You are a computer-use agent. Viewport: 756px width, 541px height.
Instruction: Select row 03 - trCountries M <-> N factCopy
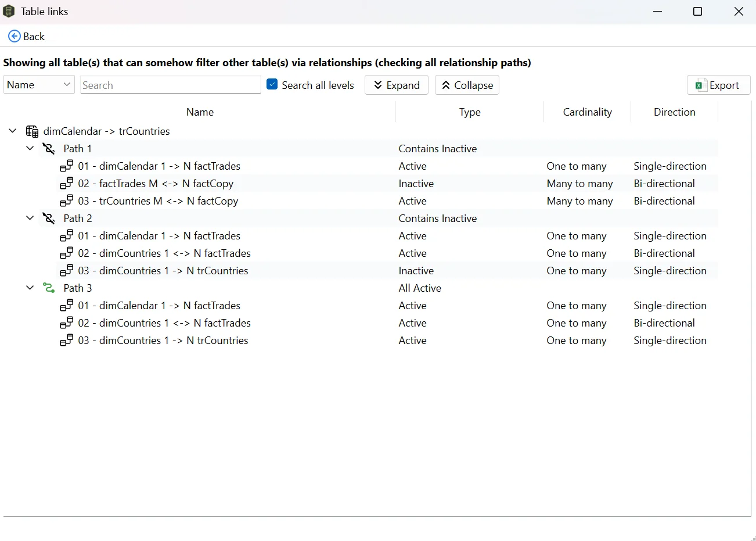[158, 201]
